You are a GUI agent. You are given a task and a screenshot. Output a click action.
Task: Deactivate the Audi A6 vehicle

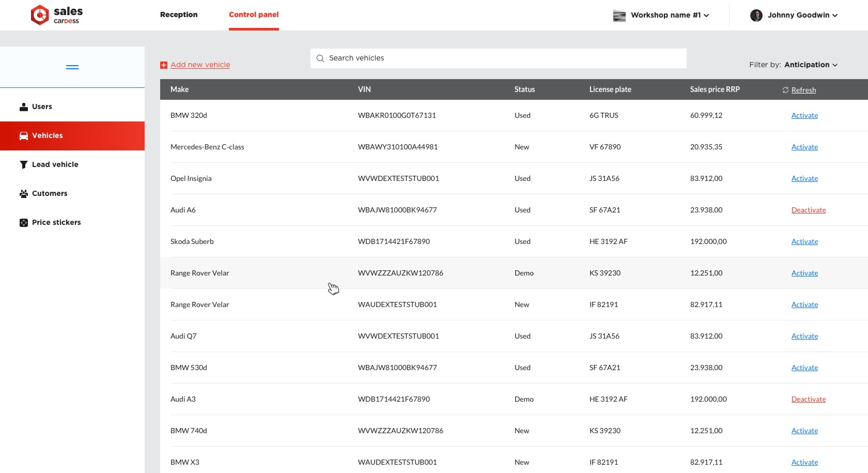click(x=809, y=210)
